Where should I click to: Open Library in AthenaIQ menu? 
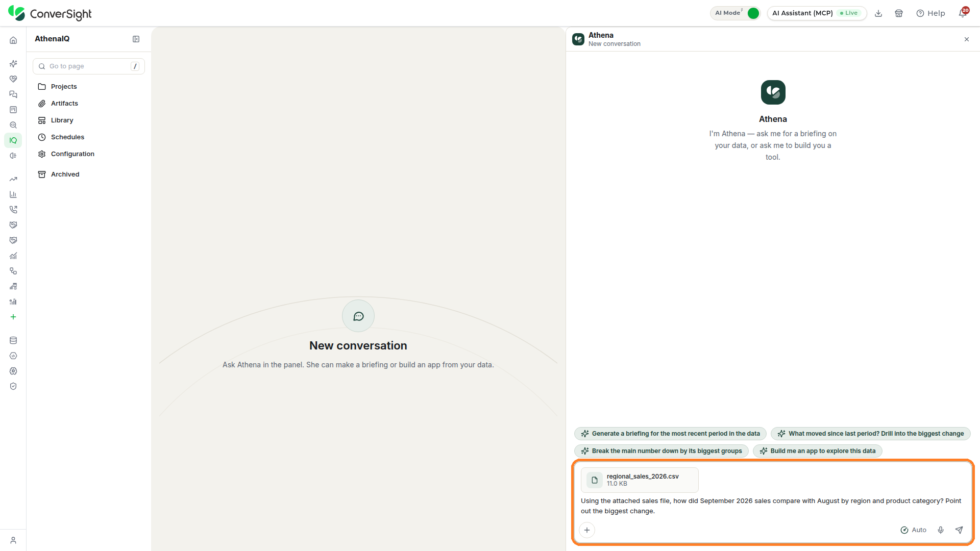(x=89, y=120)
